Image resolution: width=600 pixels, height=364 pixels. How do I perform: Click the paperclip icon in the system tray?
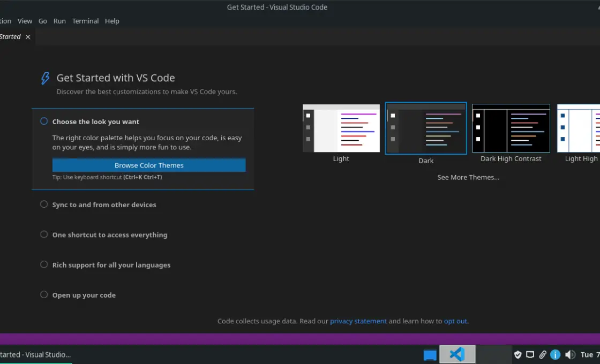point(543,354)
